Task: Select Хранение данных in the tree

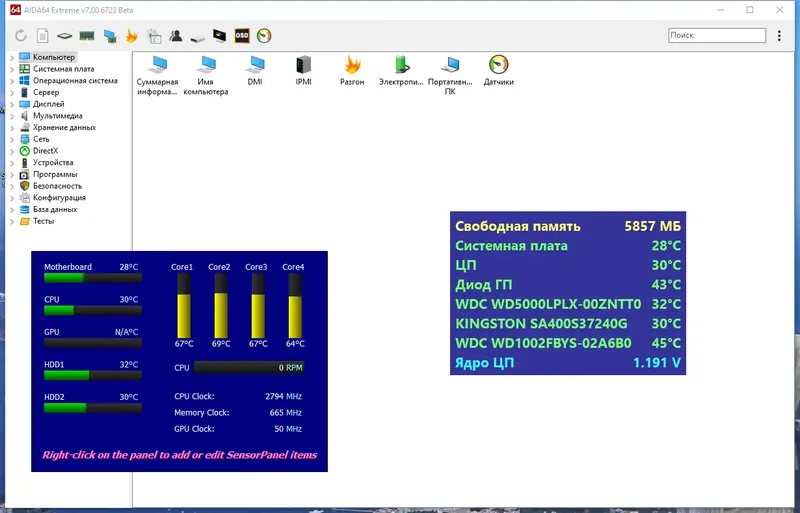Action: pos(64,128)
